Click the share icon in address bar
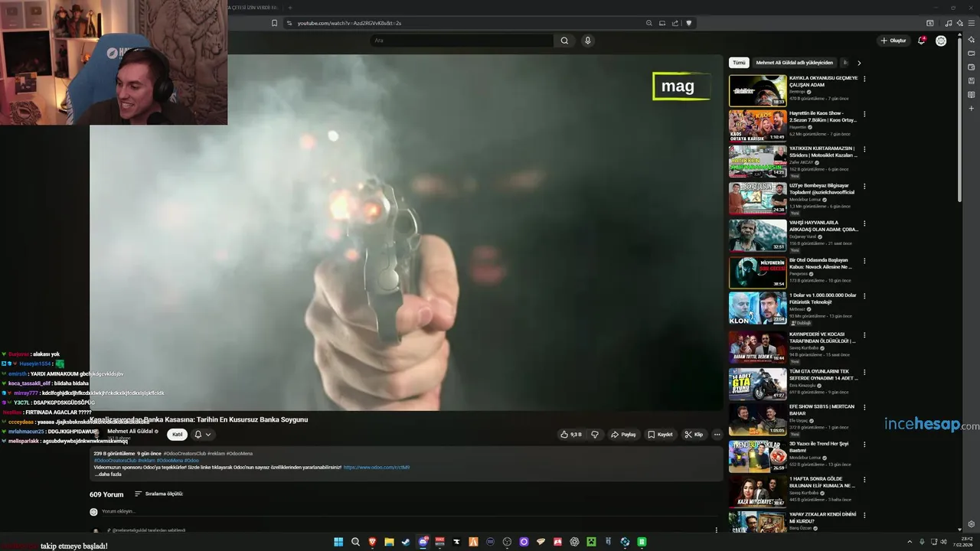This screenshot has height=551, width=980. pos(675,23)
